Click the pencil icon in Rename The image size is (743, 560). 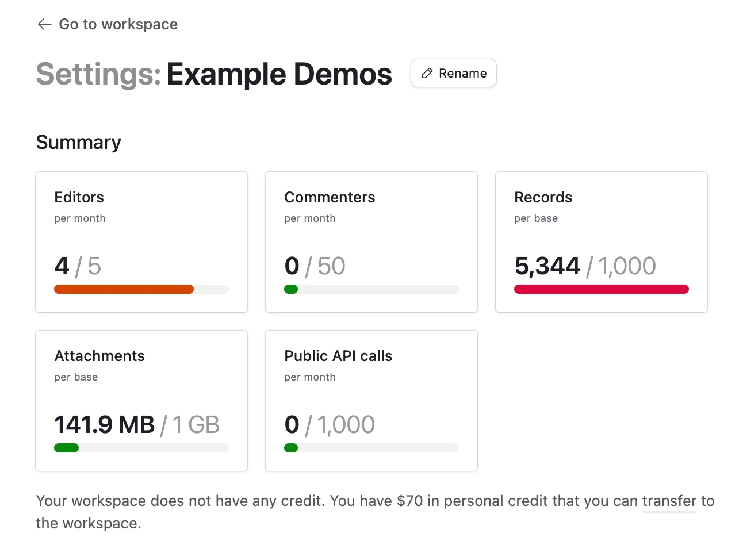point(427,74)
